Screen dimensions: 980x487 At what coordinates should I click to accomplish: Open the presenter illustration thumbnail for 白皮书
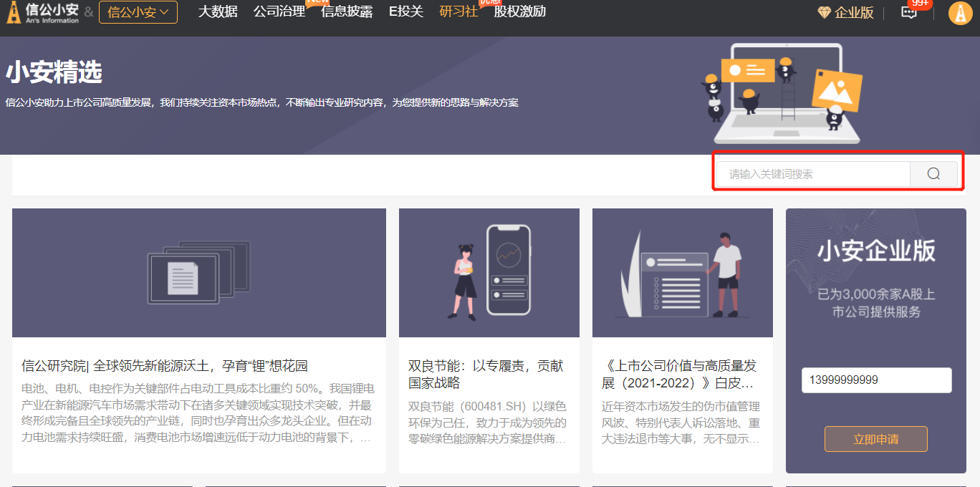(x=683, y=273)
